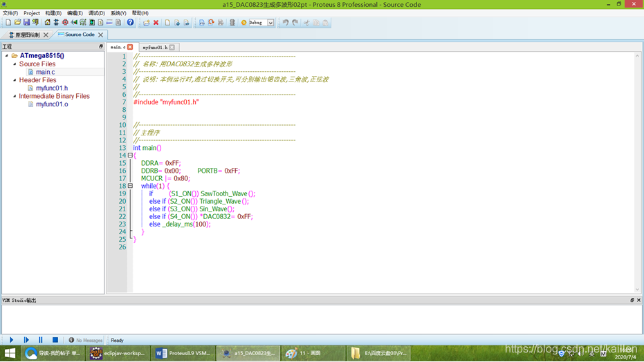Click the chip firmware icon
The height and width of the screenshot is (362, 644).
pos(232,23)
